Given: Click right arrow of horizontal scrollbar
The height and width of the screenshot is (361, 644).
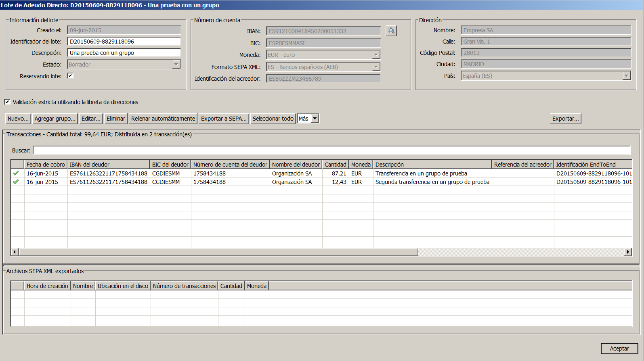Looking at the screenshot, I should click(x=627, y=252).
